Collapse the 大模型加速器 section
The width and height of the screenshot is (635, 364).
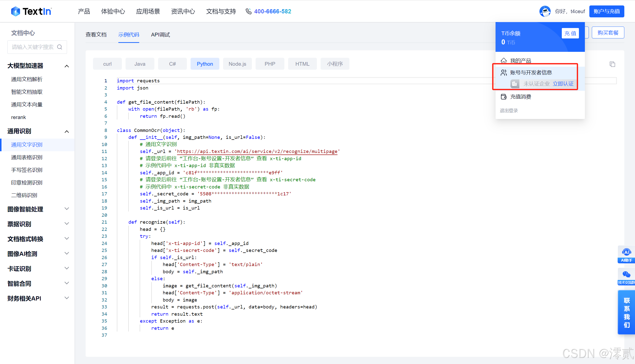tap(67, 66)
